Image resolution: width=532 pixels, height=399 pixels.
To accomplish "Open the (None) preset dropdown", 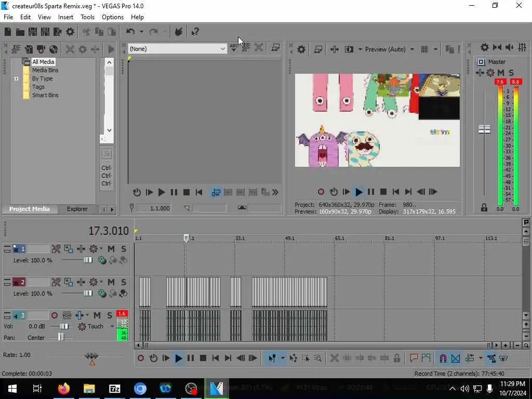I will [x=222, y=49].
